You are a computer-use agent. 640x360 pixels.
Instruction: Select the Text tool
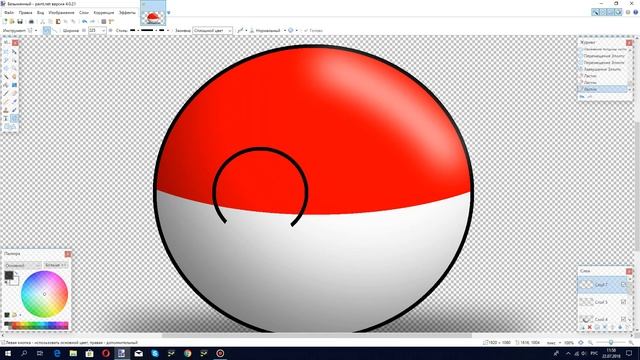(x=6, y=118)
